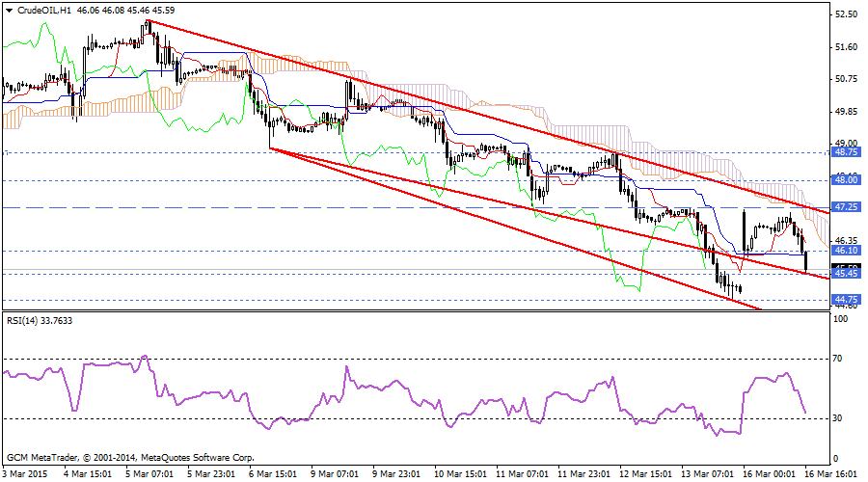Click the 47.25 price level label

(x=846, y=207)
